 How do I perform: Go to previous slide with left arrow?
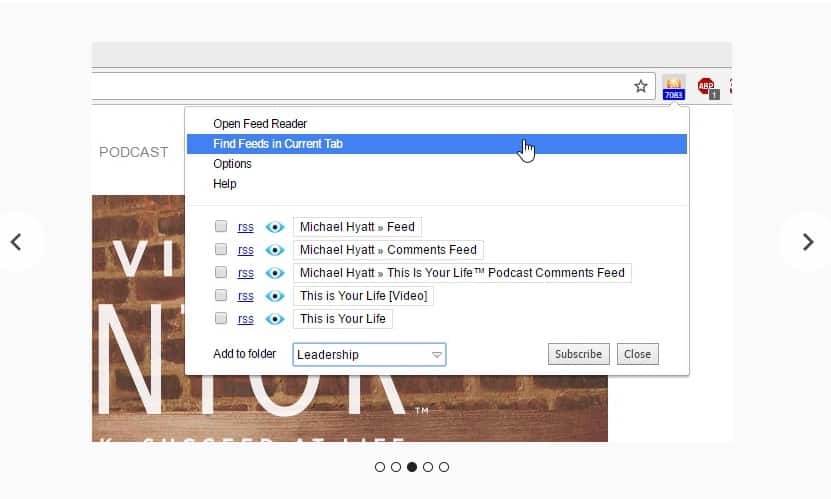tap(16, 242)
